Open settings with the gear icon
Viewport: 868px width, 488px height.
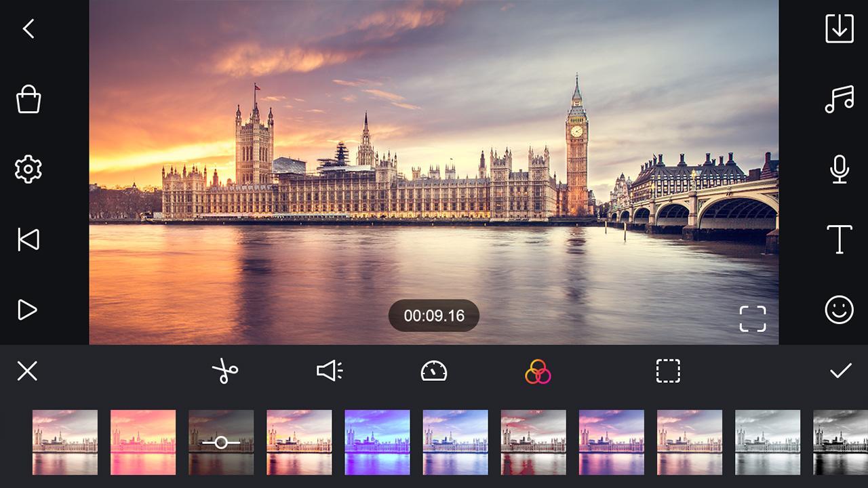tap(28, 169)
